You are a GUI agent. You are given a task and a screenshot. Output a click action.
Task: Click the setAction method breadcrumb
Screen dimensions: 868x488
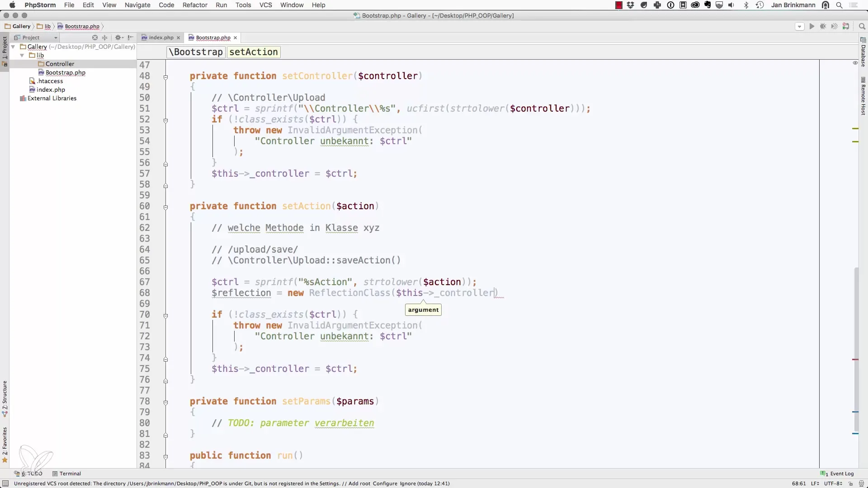pos(254,52)
